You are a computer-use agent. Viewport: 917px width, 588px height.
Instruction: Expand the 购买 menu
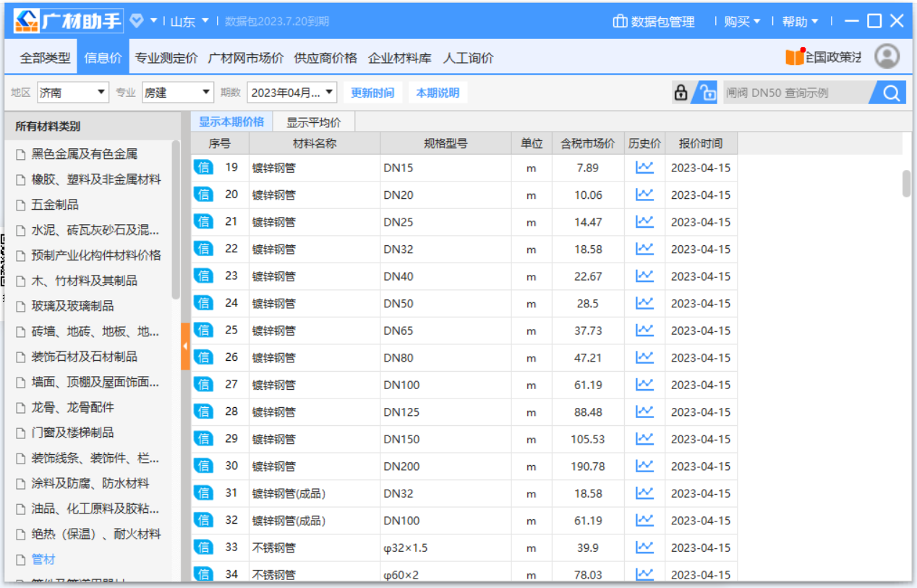tap(742, 22)
